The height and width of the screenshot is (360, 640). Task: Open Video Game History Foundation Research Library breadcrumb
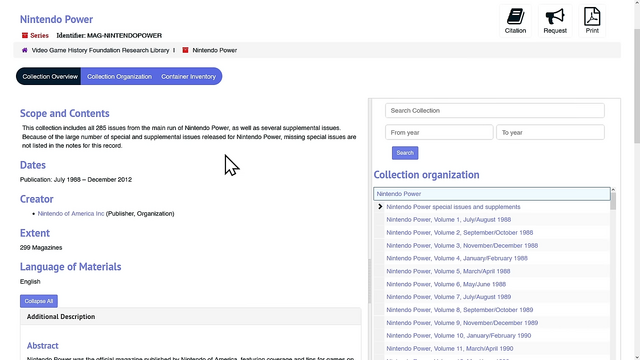coord(100,50)
